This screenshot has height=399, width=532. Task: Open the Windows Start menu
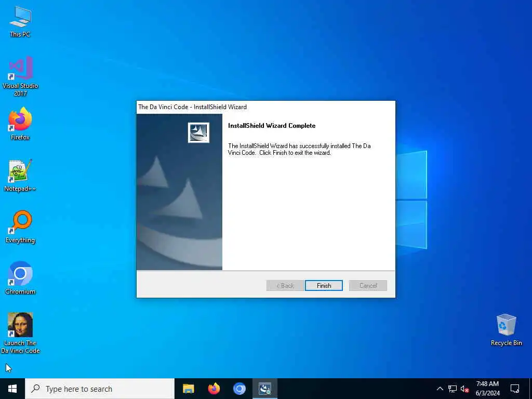12,389
